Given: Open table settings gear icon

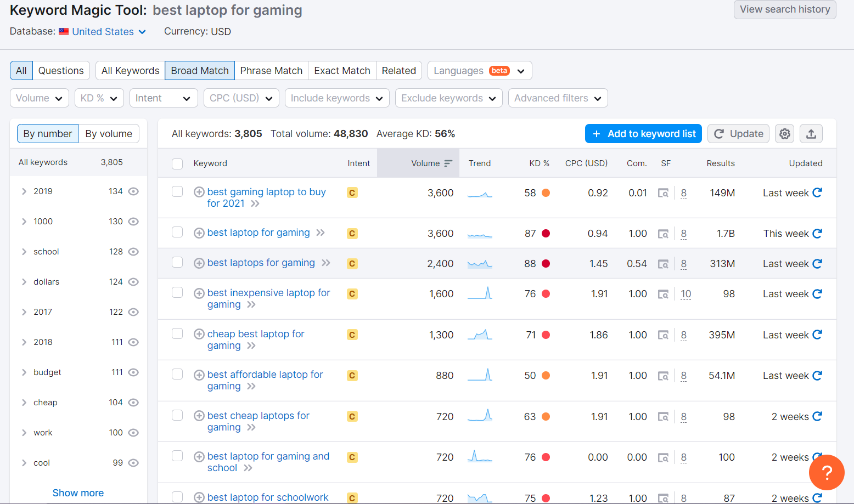Looking at the screenshot, I should click(785, 134).
